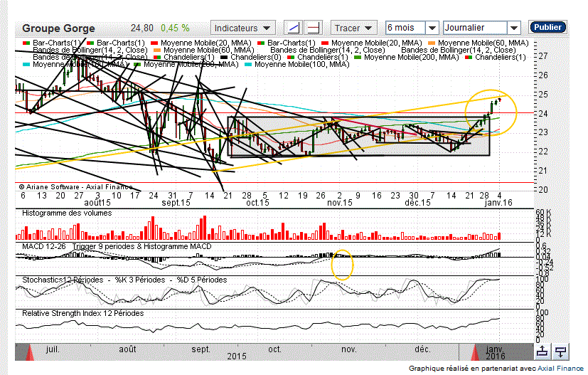Viewport: 588px width, 375px height.
Task: Expand the 6 mois period arrow
Action: pos(432,28)
